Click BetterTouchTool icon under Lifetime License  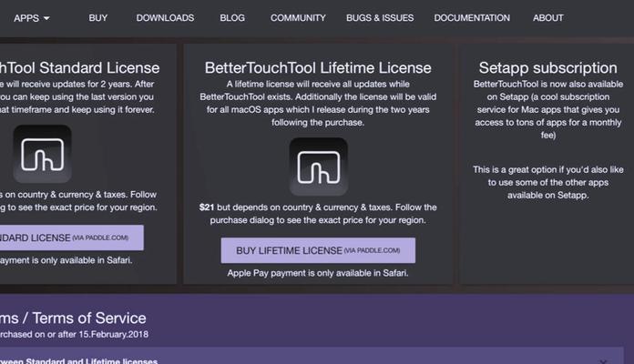[319, 167]
